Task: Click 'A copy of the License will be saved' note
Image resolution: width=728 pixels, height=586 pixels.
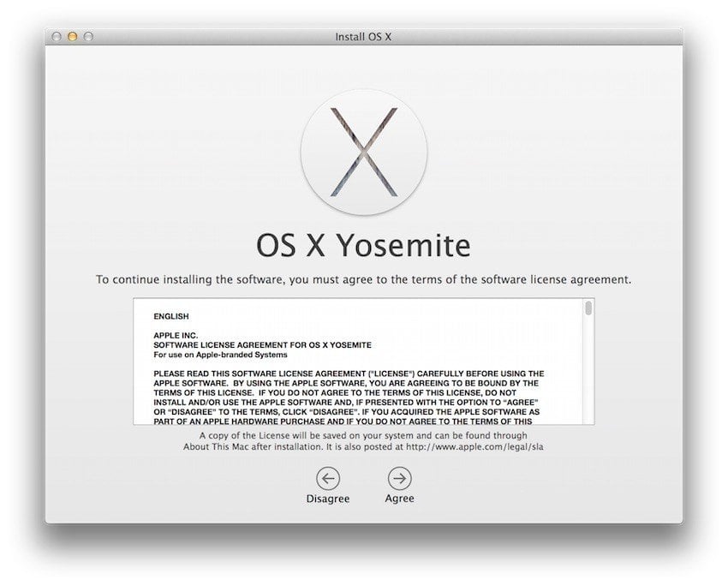Action: click(363, 441)
